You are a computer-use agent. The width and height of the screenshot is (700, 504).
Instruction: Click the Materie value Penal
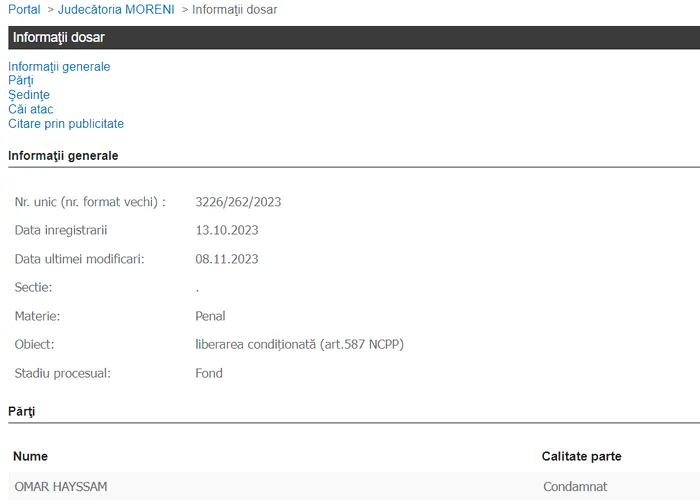(x=210, y=317)
